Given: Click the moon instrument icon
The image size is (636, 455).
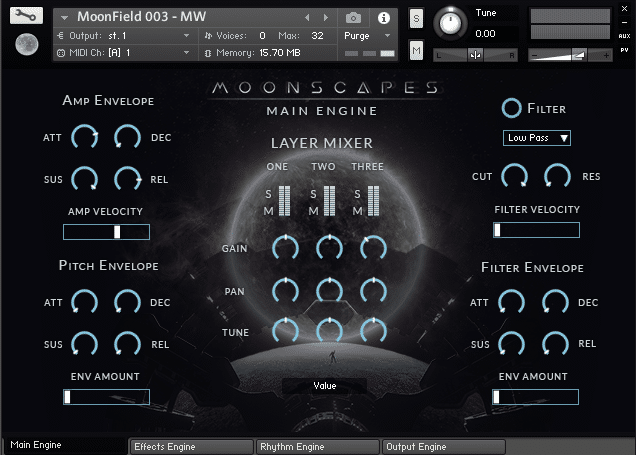Looking at the screenshot, I should coord(27,45).
